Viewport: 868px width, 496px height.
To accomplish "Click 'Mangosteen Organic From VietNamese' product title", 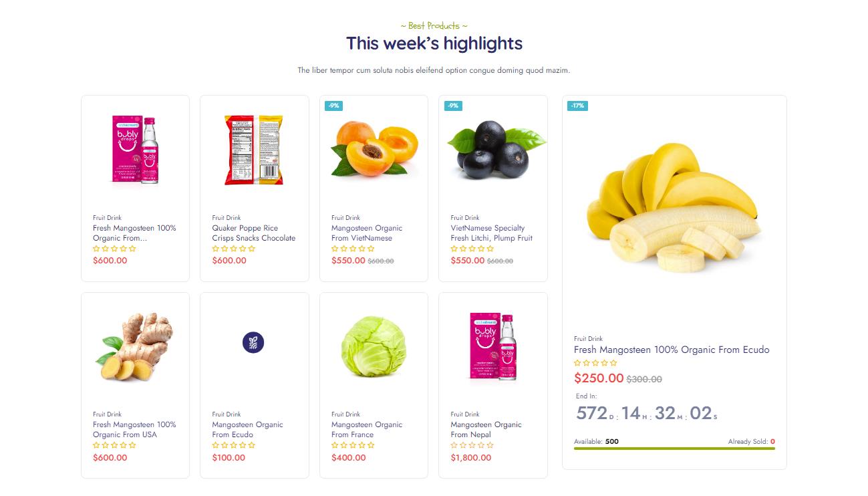I will coord(367,233).
